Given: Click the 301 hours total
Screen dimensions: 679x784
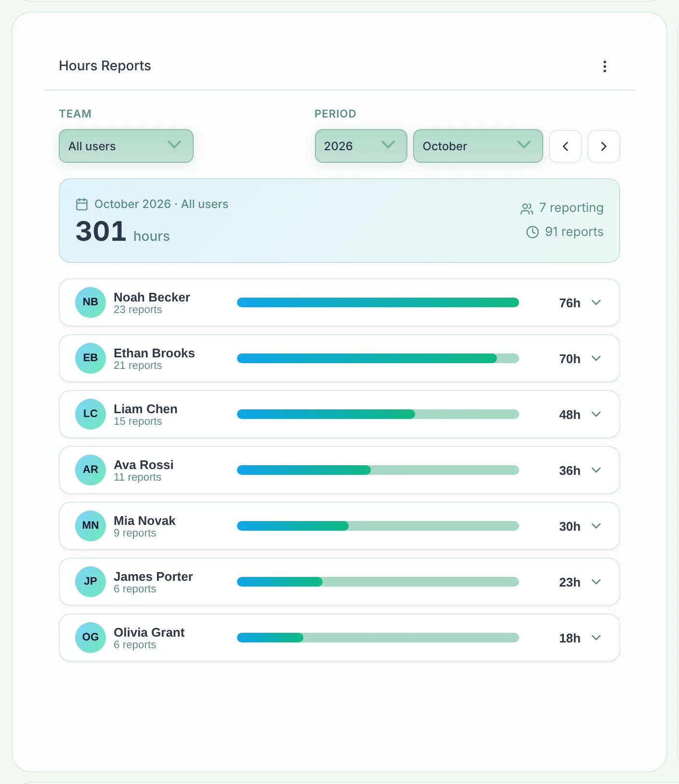Looking at the screenshot, I should click(123, 232).
